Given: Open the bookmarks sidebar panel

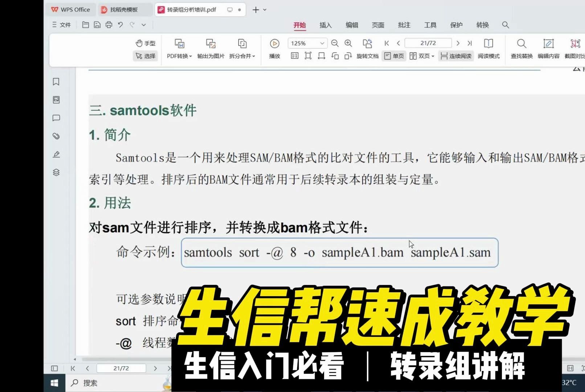Looking at the screenshot, I should pyautogui.click(x=56, y=82).
